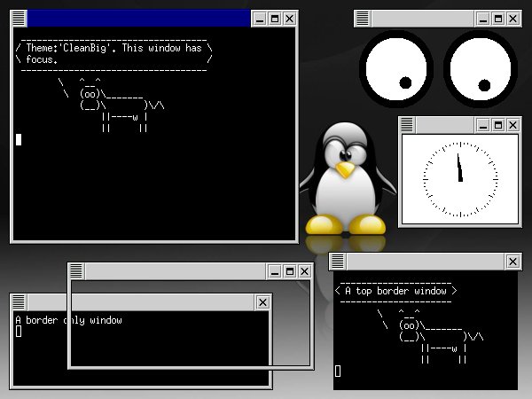
Task: Close the focused CleanBig terminal window
Action: click(289, 19)
